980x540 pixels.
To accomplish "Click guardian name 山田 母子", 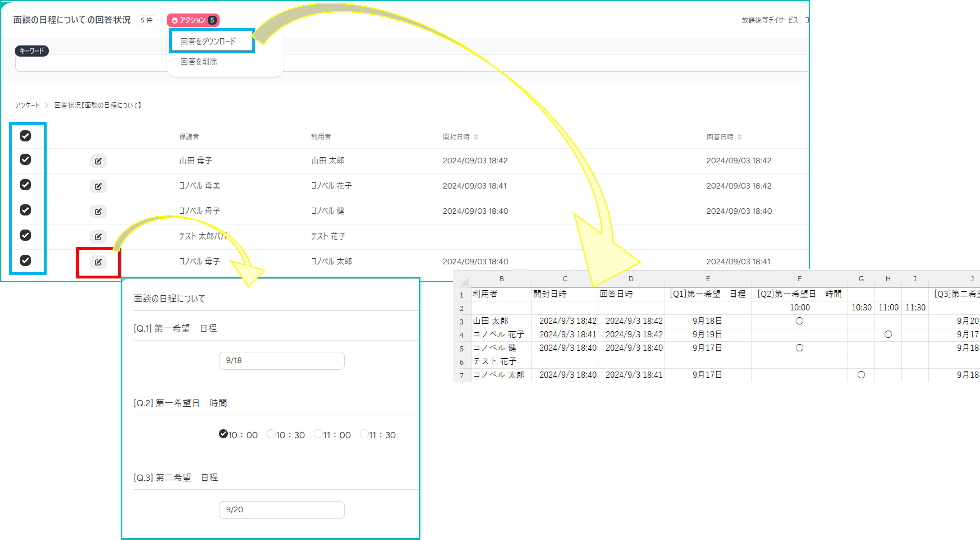I will (196, 160).
